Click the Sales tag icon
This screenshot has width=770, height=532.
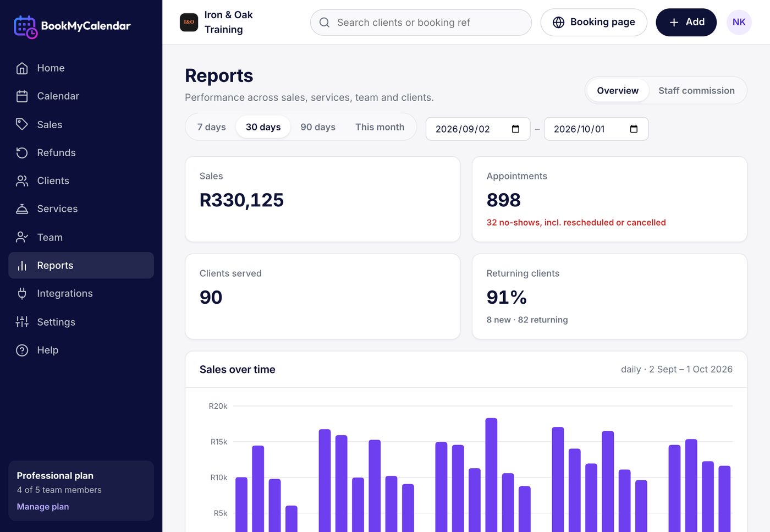point(22,124)
